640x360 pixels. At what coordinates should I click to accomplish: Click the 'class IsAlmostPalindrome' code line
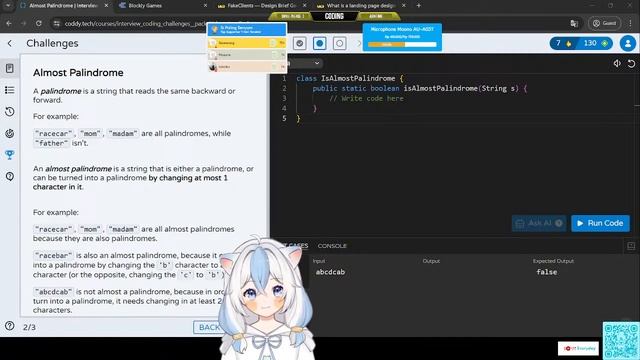point(350,78)
